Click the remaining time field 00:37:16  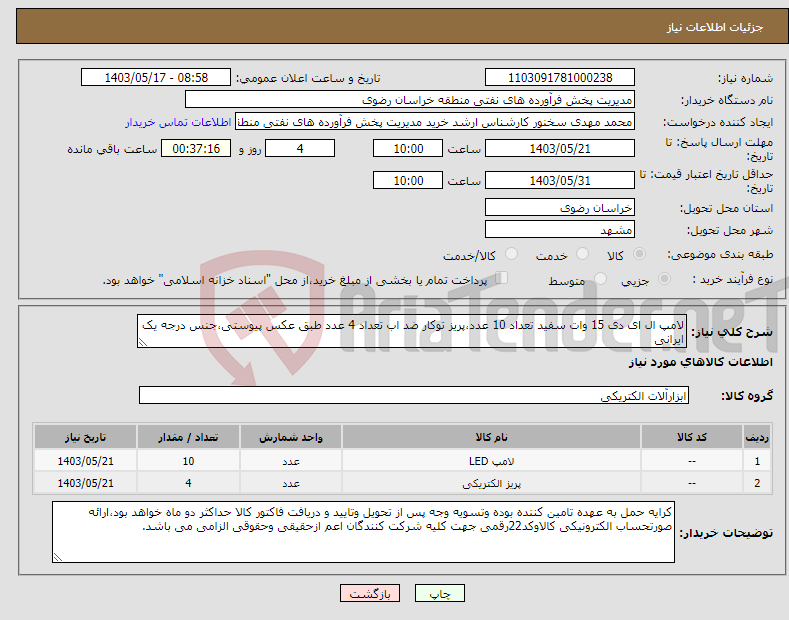[x=196, y=148]
